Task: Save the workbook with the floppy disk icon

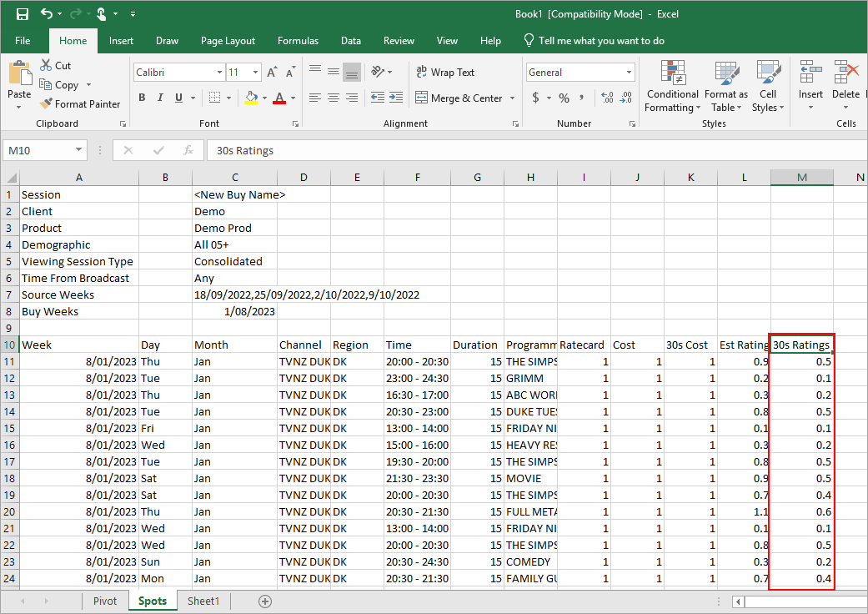Action: [x=23, y=14]
